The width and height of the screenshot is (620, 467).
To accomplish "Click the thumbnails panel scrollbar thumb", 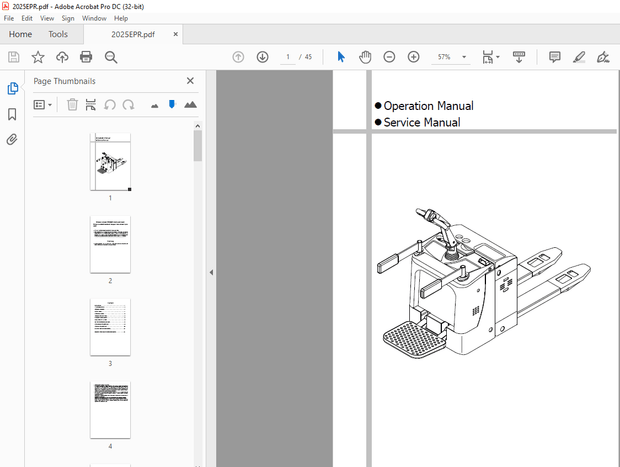I will (x=198, y=146).
